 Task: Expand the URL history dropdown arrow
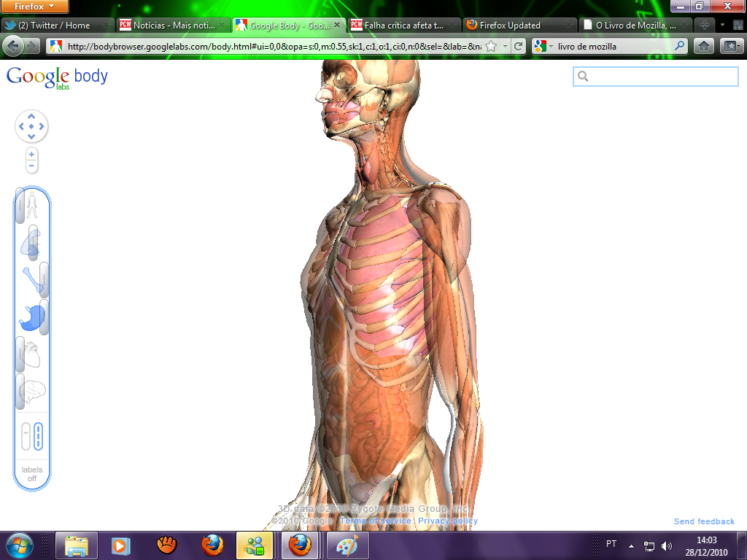pos(506,47)
